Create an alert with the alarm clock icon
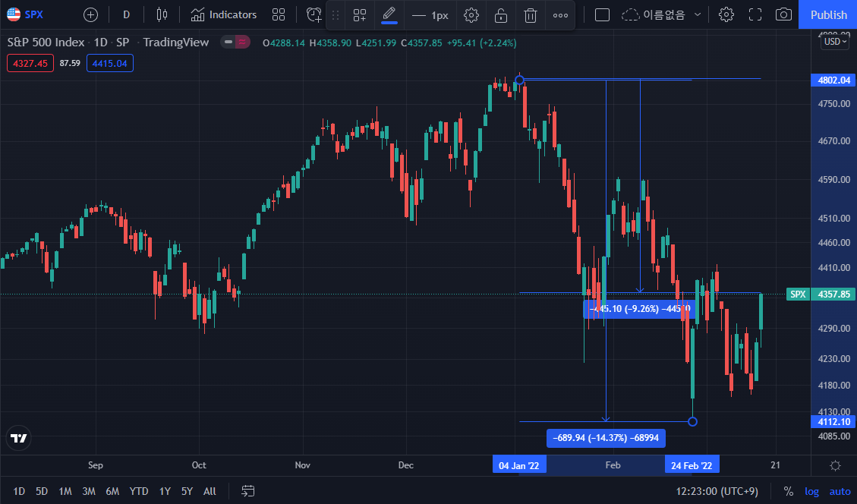This screenshot has height=504, width=857. point(313,14)
